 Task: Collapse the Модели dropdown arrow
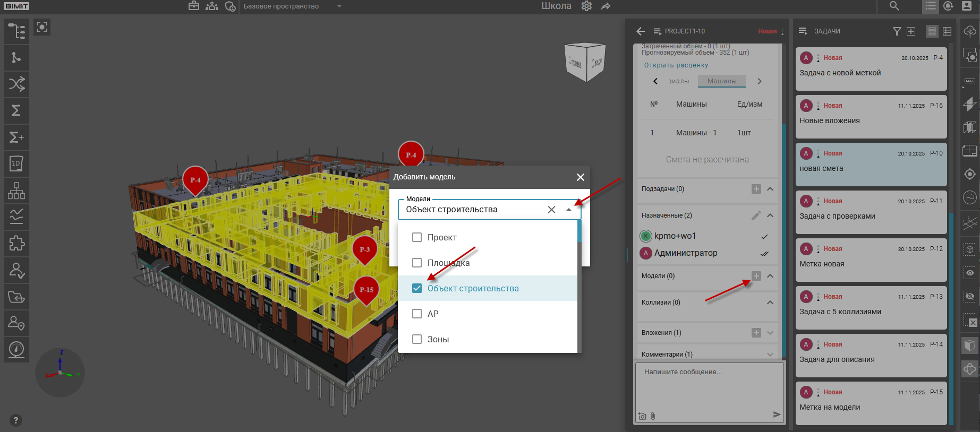569,210
